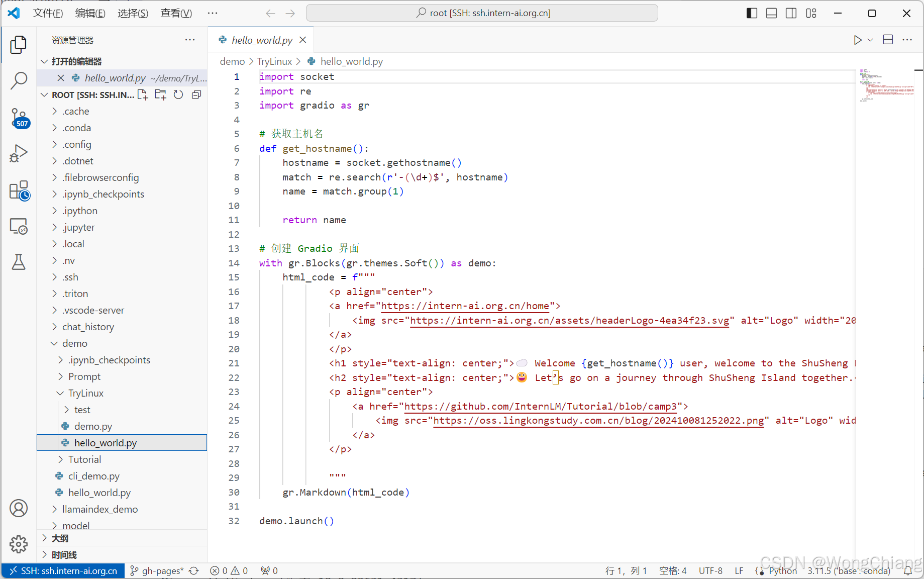
Task: Click SSH remote indicator in status bar
Action: point(63,570)
